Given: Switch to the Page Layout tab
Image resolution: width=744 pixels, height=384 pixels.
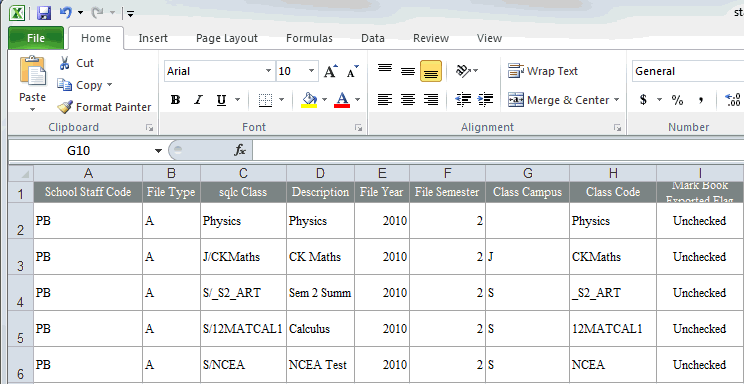Looking at the screenshot, I should click(227, 38).
